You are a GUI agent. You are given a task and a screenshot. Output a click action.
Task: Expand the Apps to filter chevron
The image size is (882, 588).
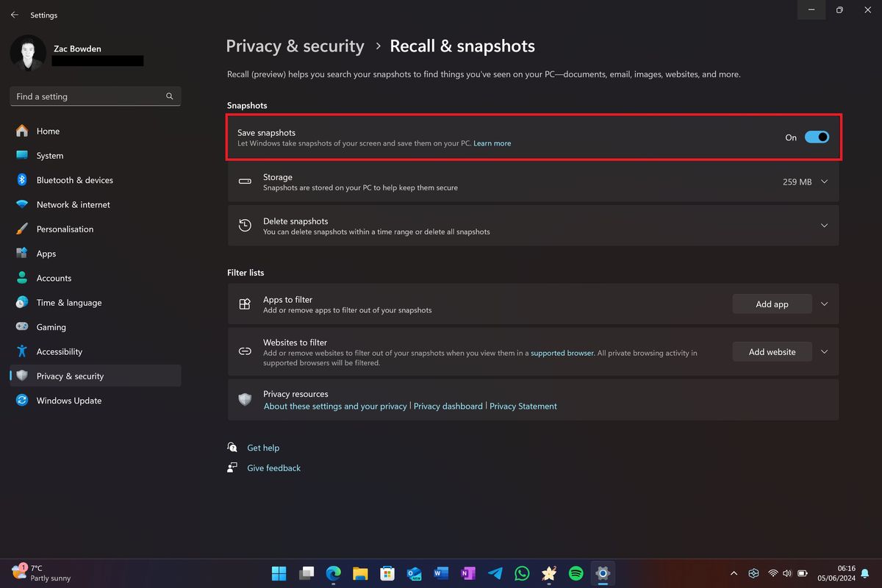[x=824, y=304]
